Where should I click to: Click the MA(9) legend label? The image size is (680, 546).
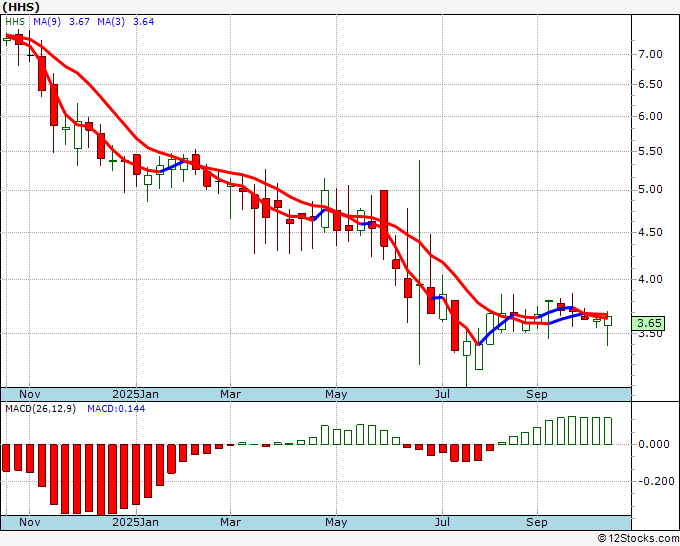(47, 22)
